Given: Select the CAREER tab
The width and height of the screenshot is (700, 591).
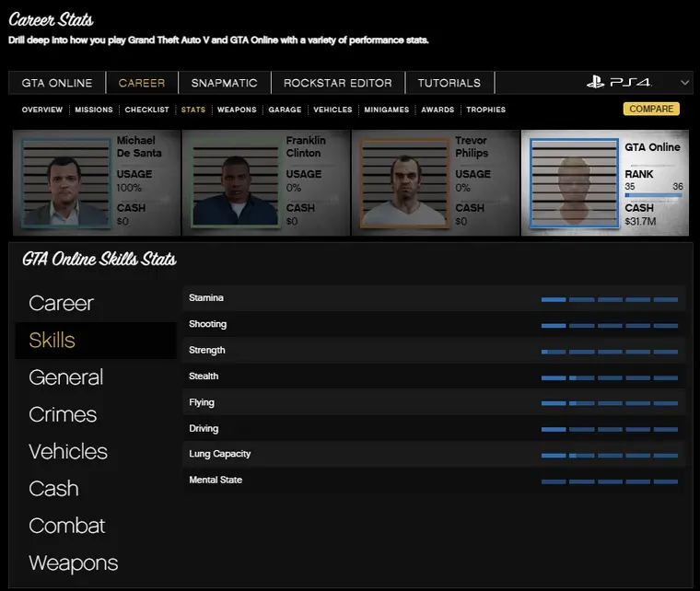Looking at the screenshot, I should (x=142, y=83).
